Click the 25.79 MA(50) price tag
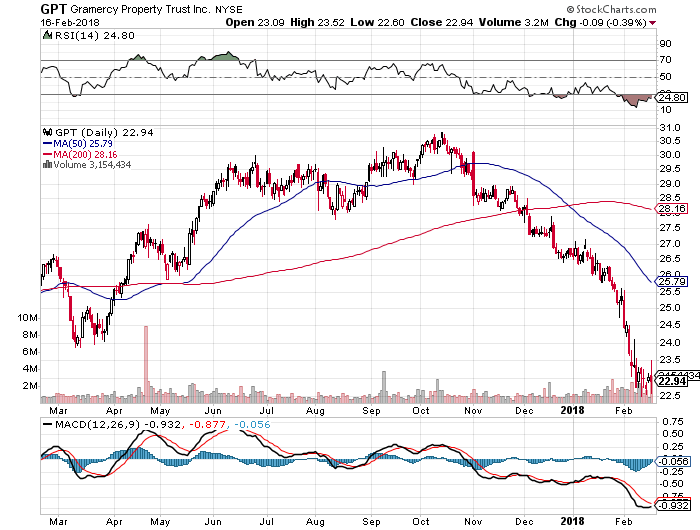The image size is (700, 530). [671, 282]
